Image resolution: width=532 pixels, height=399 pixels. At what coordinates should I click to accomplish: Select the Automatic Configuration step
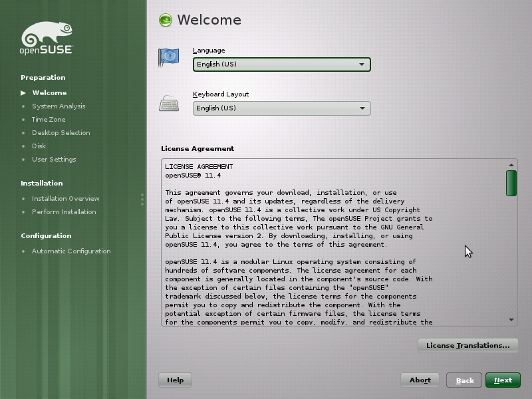tap(71, 251)
